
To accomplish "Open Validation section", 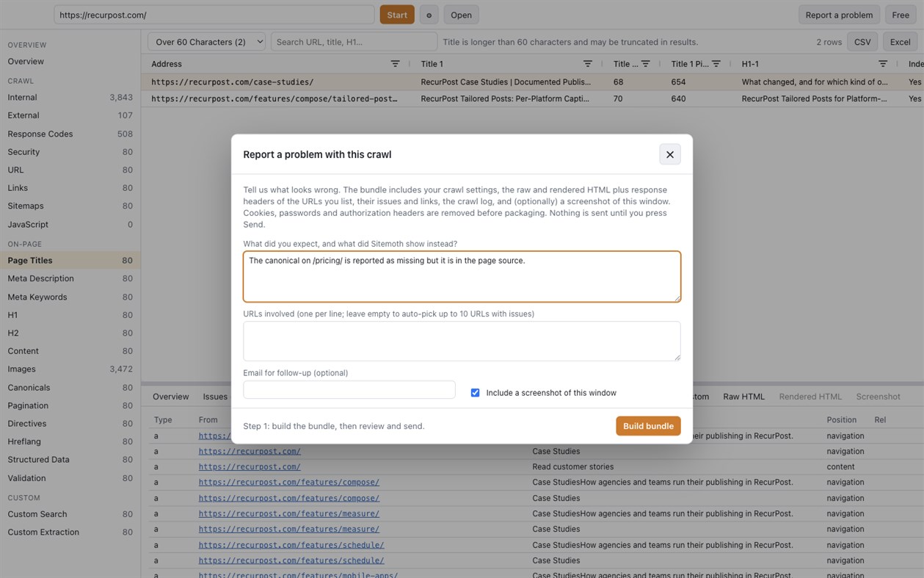I will coord(70,477).
